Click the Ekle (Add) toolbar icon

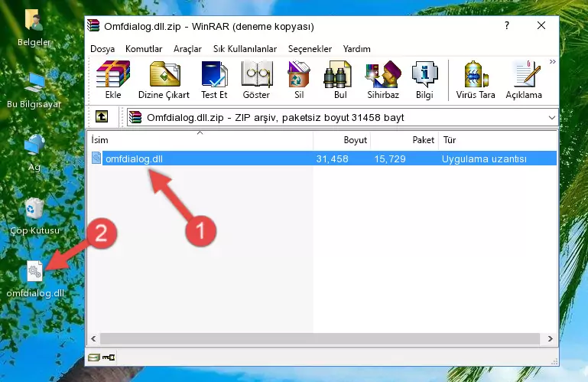[113, 80]
